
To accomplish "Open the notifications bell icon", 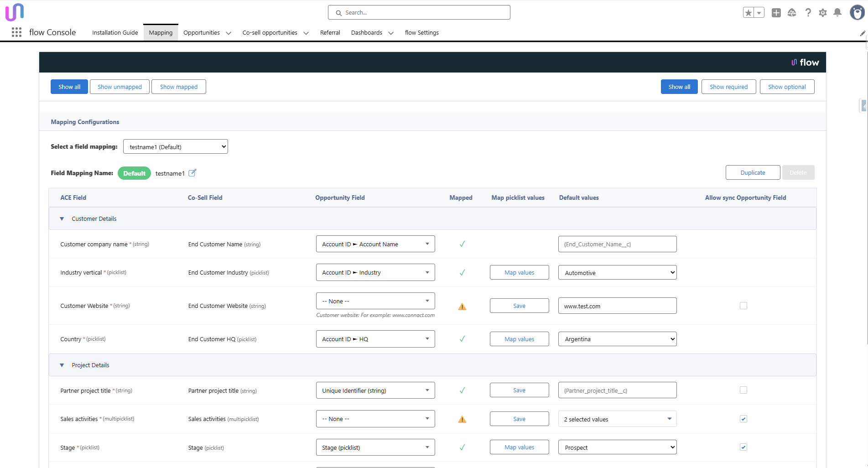I will 837,13.
